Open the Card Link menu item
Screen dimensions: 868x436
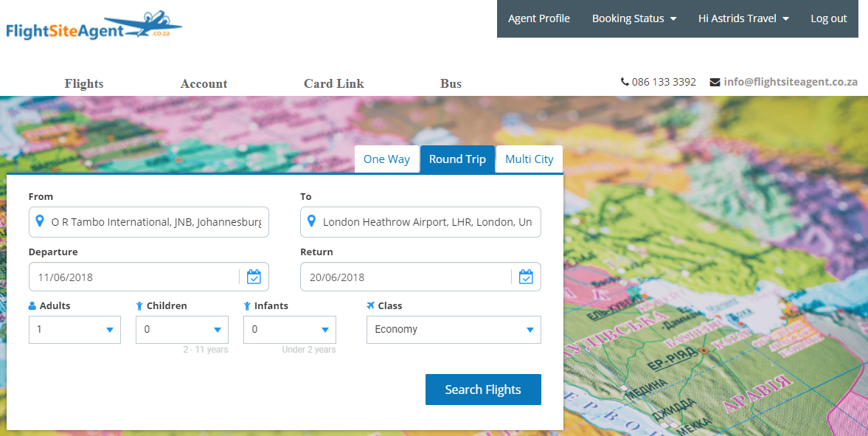point(334,83)
